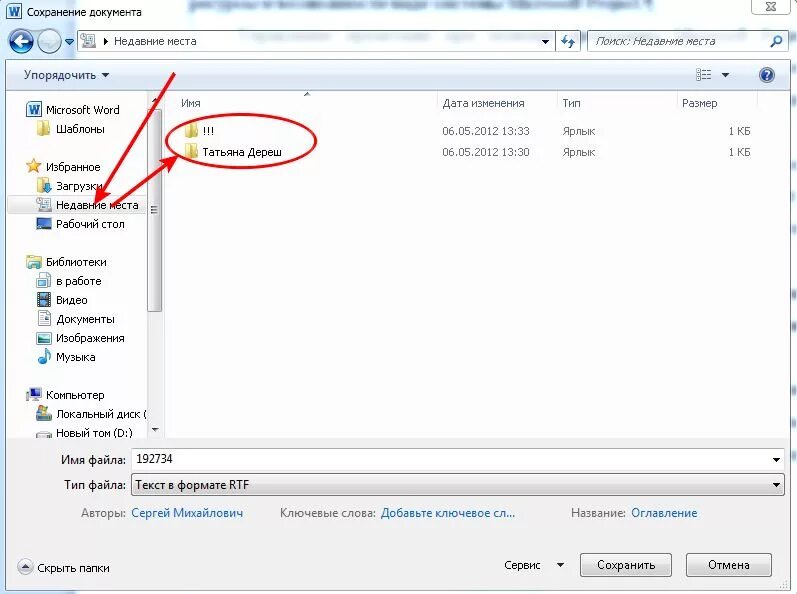
Task: Expand the Имя файла dropdown arrow
Action: point(776,460)
